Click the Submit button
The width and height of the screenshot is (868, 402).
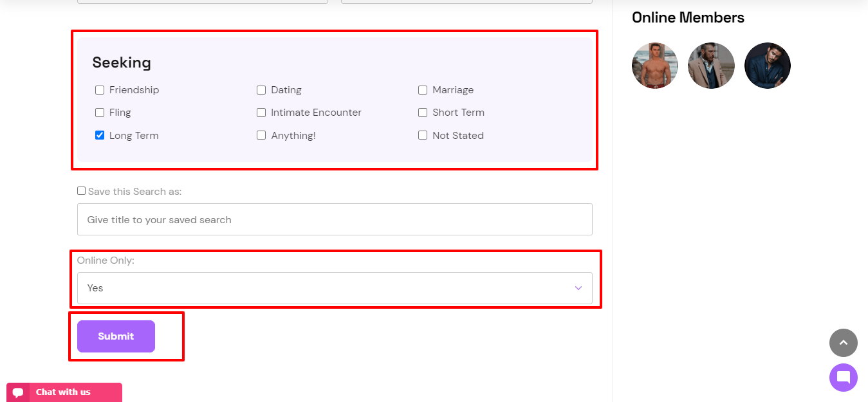[116, 336]
